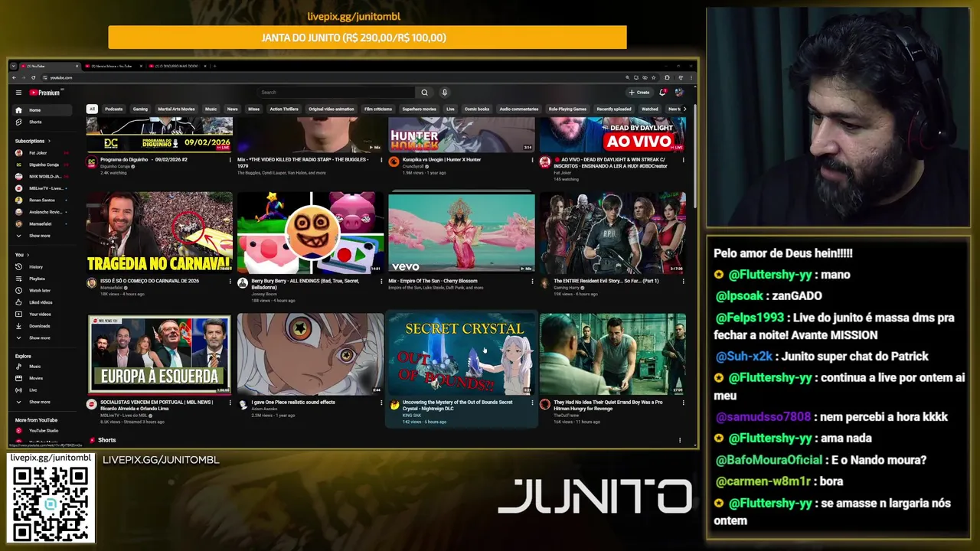Image resolution: width=980 pixels, height=551 pixels.
Task: Expand the You section chevron
Action: point(28,255)
